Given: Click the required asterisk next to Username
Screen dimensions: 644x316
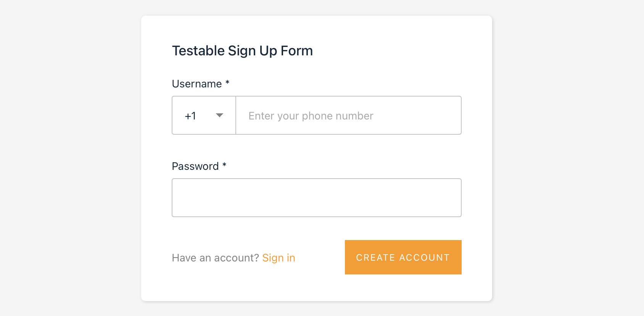Looking at the screenshot, I should [x=227, y=82].
